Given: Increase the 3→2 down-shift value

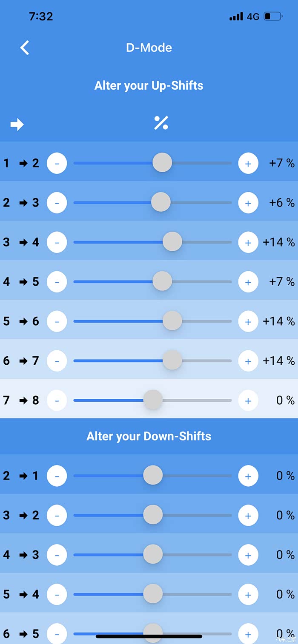Looking at the screenshot, I should click(248, 515).
